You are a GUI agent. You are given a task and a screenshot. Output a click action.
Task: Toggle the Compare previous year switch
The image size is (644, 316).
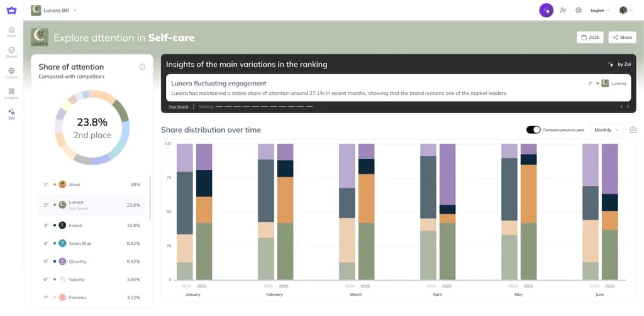[x=533, y=130]
